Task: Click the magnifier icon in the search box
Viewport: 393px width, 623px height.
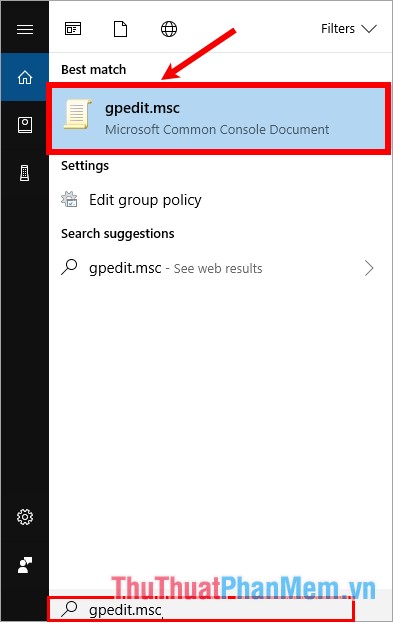Action: tap(70, 609)
